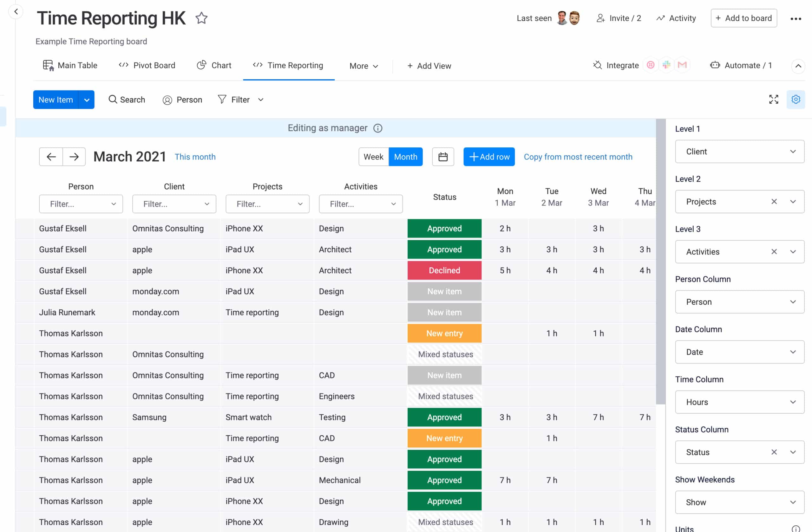Enter fullscreen view with expand icon
This screenshot has height=532, width=812.
pos(773,99)
